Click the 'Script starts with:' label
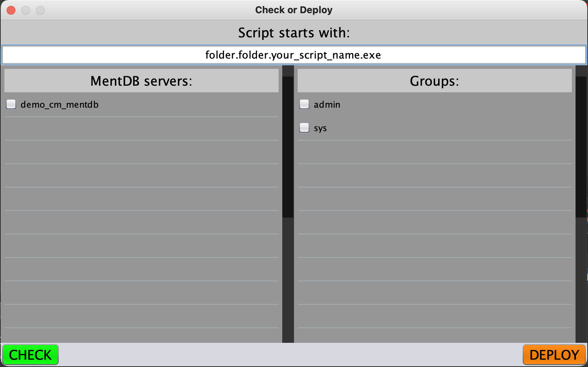588x367 pixels. click(x=294, y=33)
